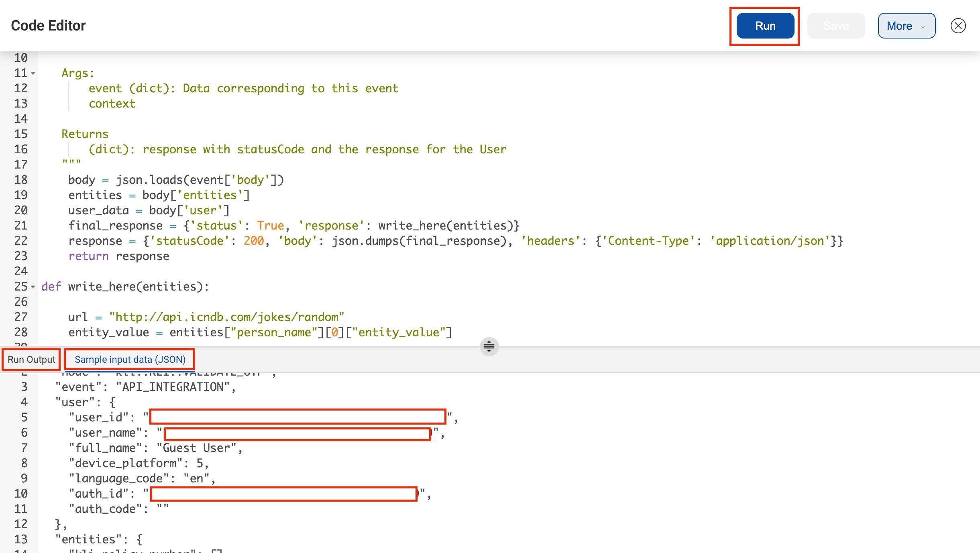The image size is (980, 553).
Task: Click the Code Editor title text
Action: (x=48, y=26)
